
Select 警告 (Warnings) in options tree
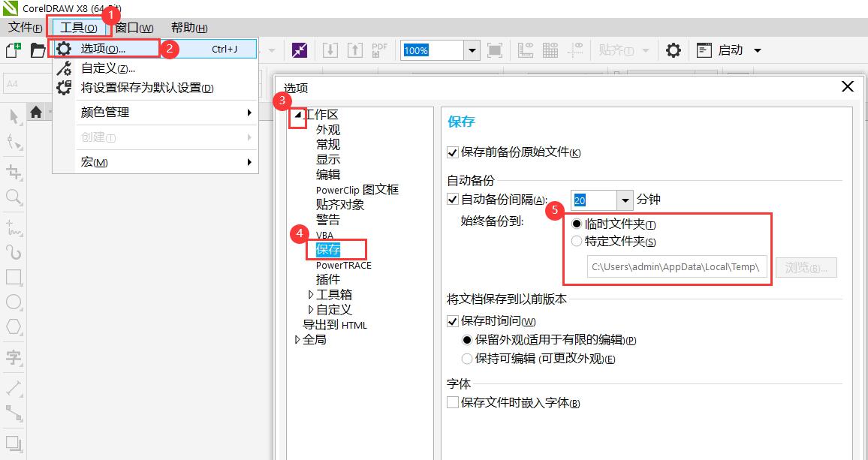327,220
